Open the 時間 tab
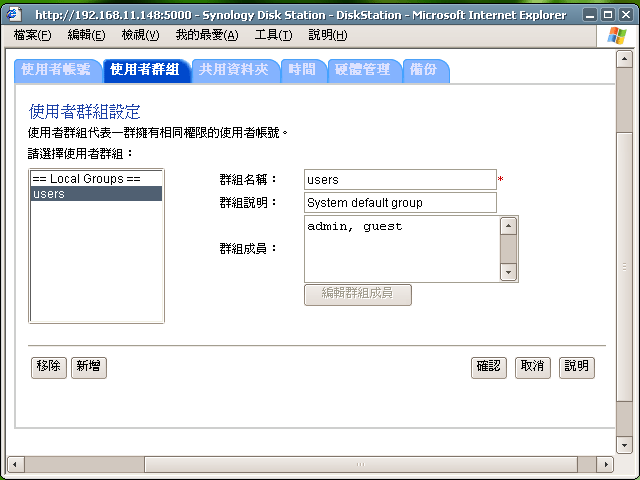Viewport: 640px width, 480px height. (303, 71)
